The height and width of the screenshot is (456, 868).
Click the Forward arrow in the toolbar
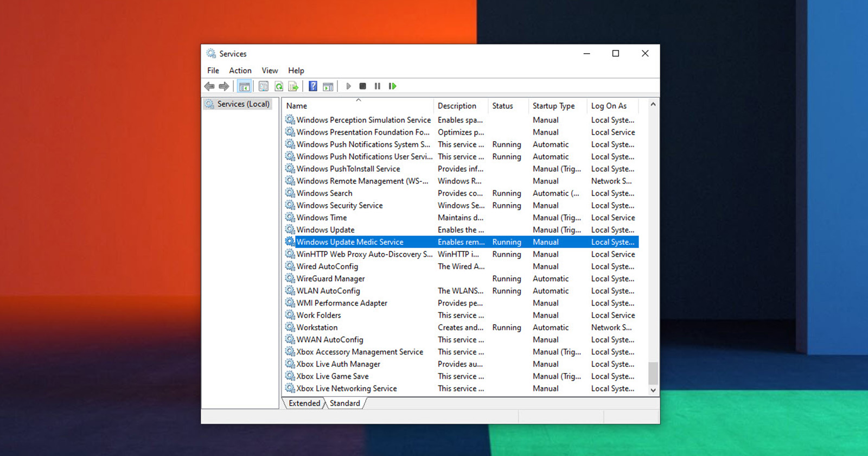(224, 86)
